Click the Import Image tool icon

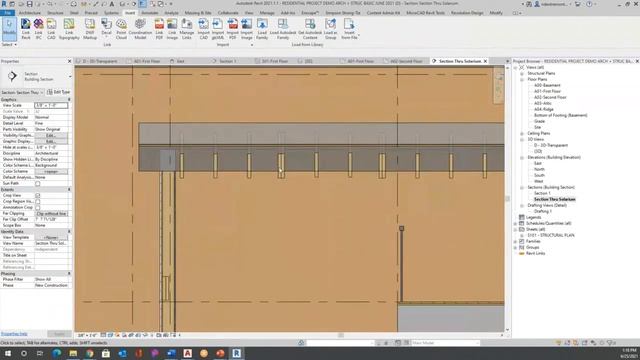(x=247, y=24)
